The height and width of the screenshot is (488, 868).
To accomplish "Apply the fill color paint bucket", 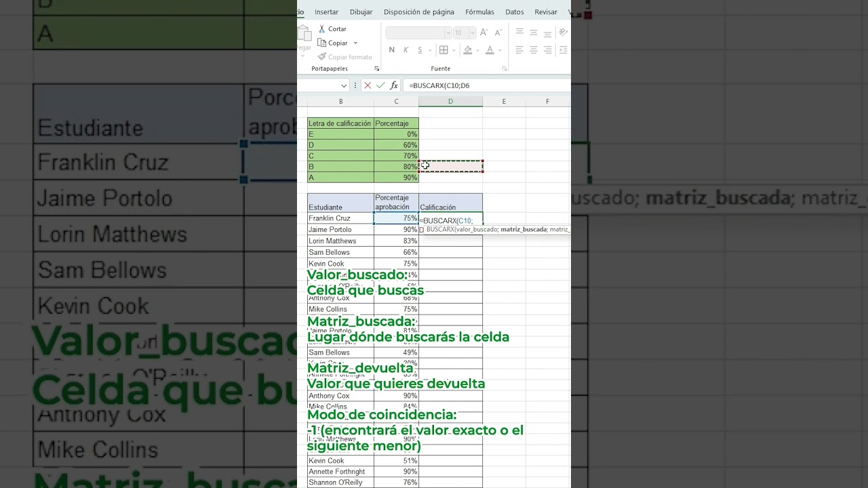I will 468,50.
